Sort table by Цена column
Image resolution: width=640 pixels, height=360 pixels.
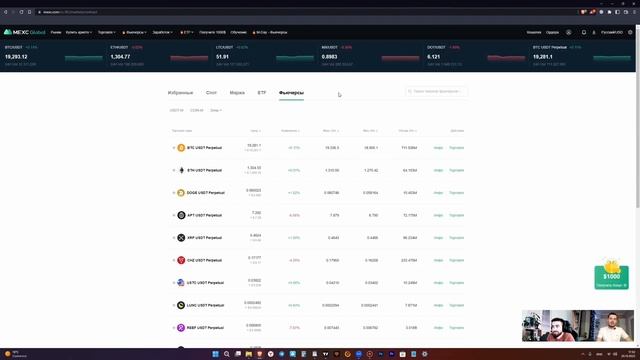coord(256,131)
